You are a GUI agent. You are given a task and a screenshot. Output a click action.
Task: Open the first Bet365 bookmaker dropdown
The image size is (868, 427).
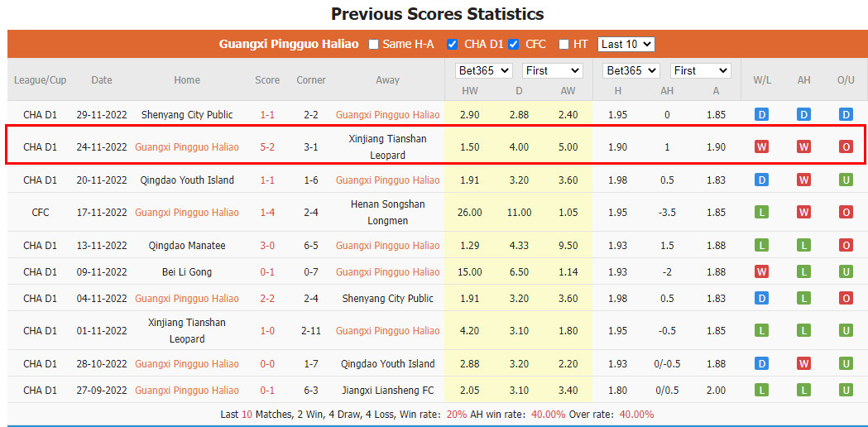(x=484, y=70)
